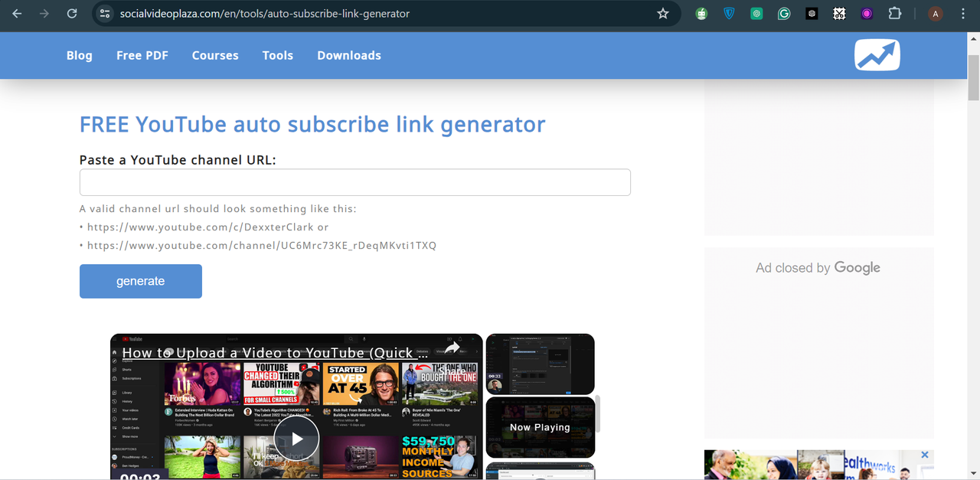The width and height of the screenshot is (980, 480).
Task: Select the Now Playing playlist thumbnail
Action: pyautogui.click(x=541, y=427)
